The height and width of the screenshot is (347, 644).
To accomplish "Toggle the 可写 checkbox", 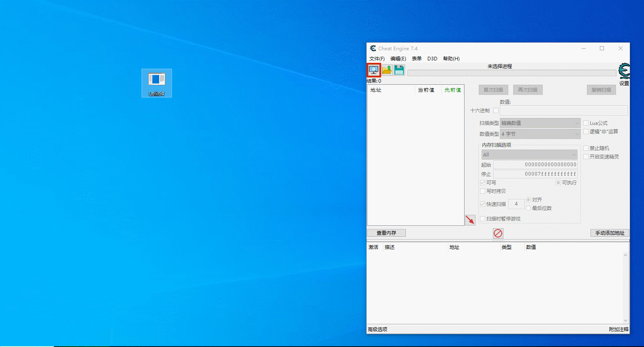I will [x=482, y=183].
